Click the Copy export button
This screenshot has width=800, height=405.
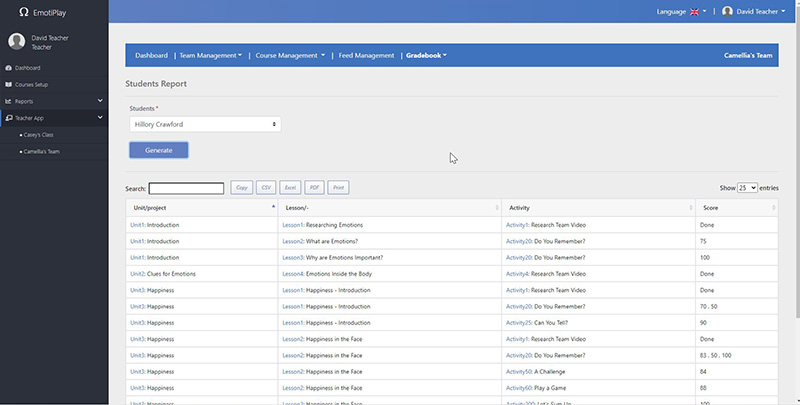242,188
